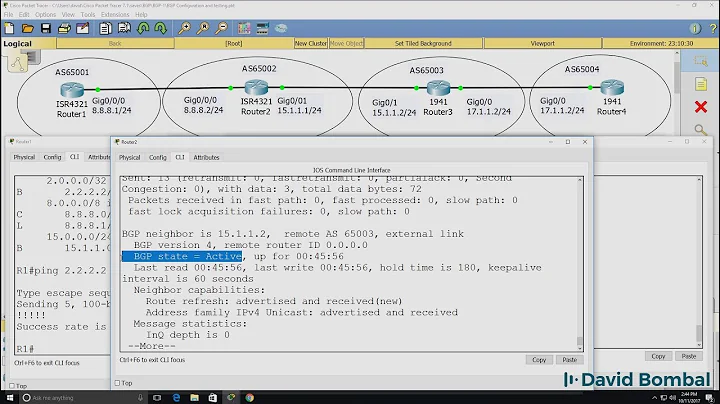This screenshot has width=720, height=404.
Task: Open the Help menu
Action: point(141,15)
